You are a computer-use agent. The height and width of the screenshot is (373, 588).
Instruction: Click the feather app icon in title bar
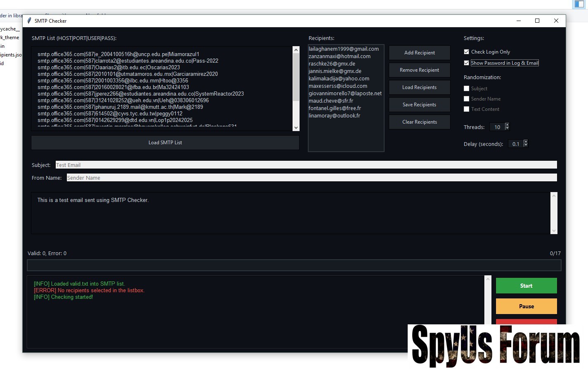pos(29,21)
